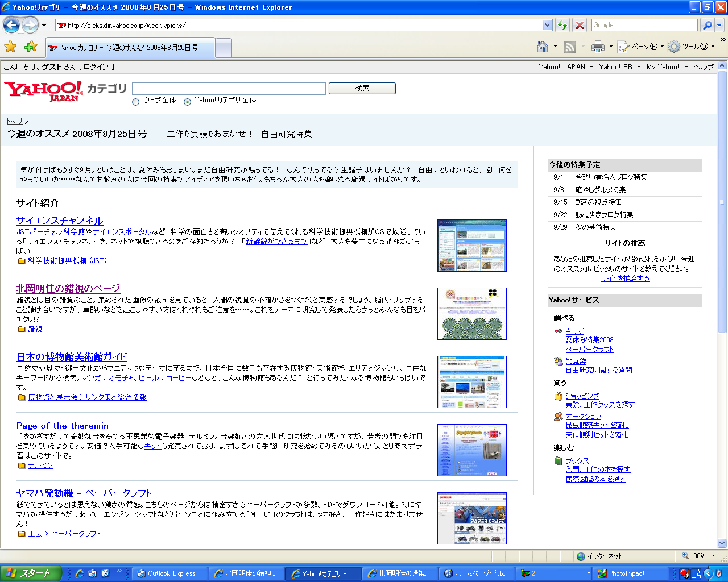The width and height of the screenshot is (728, 582).
Task: Open the Windows スタート button
Action: tap(31, 573)
